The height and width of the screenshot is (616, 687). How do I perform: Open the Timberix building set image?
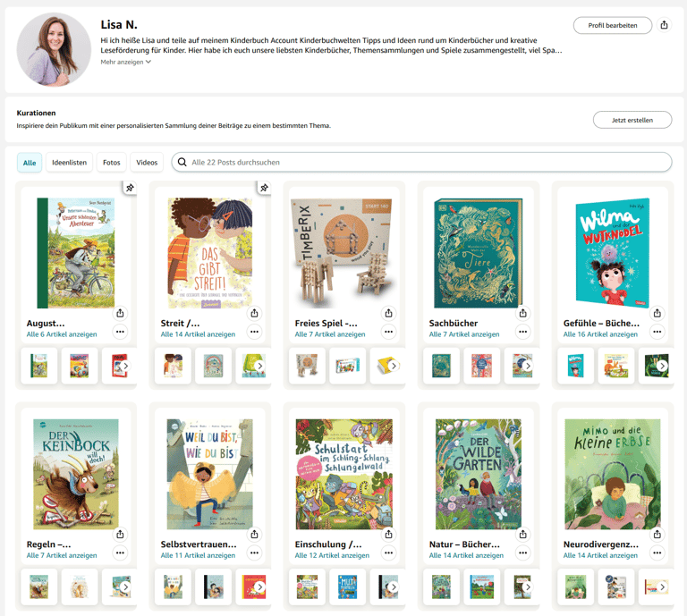[342, 253]
